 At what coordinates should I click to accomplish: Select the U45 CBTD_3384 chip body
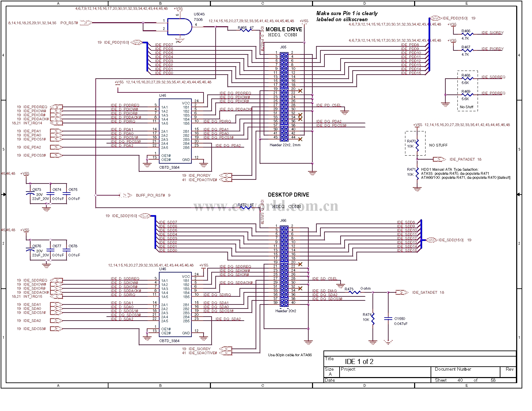tap(175, 131)
